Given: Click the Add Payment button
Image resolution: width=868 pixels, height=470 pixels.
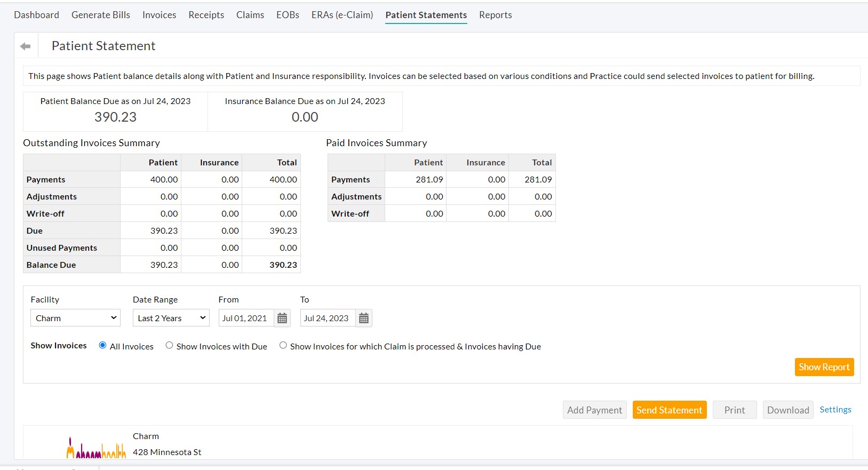Looking at the screenshot, I should pyautogui.click(x=594, y=410).
